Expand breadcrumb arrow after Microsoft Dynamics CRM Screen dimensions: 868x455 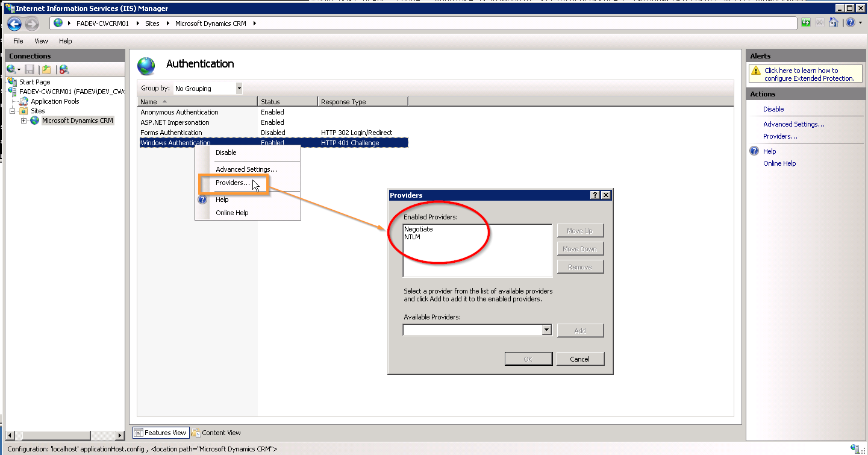point(254,24)
